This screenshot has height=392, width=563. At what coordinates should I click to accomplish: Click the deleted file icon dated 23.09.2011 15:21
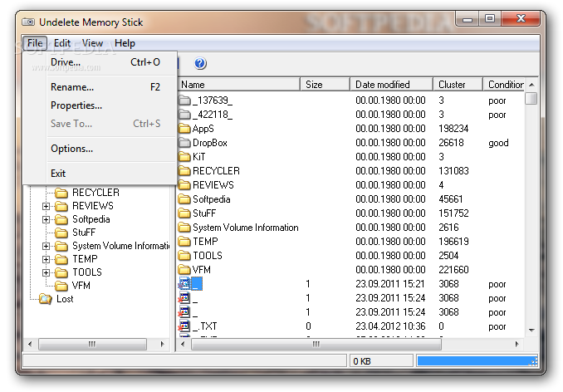[x=184, y=284]
